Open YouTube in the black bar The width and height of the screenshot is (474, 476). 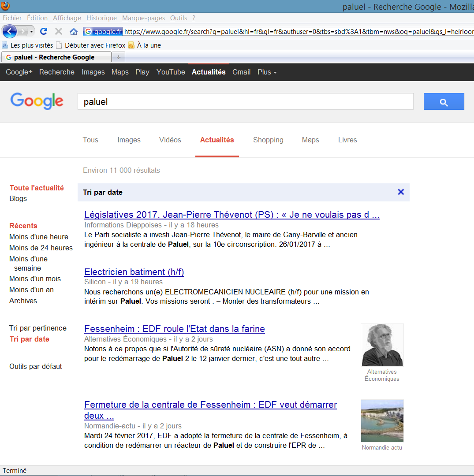pos(171,72)
